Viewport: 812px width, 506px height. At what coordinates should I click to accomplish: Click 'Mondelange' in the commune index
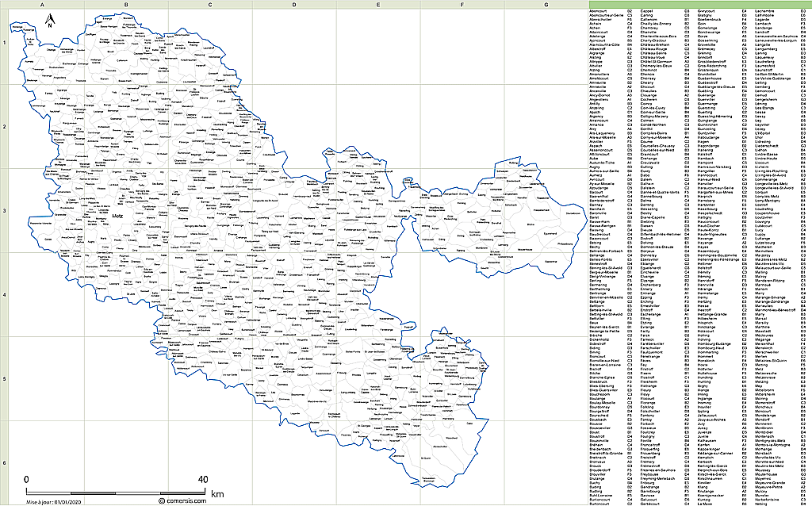click(765, 416)
